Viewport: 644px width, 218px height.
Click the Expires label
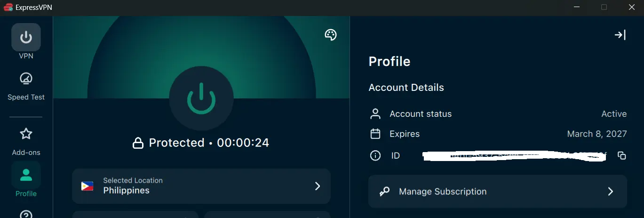click(x=405, y=134)
